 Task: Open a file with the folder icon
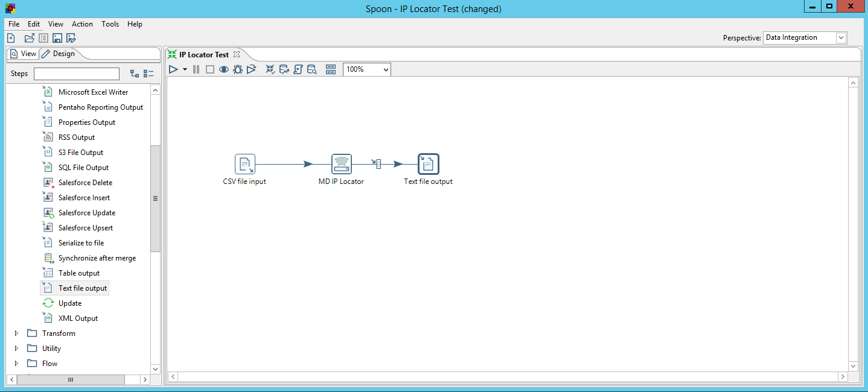pyautogui.click(x=29, y=38)
